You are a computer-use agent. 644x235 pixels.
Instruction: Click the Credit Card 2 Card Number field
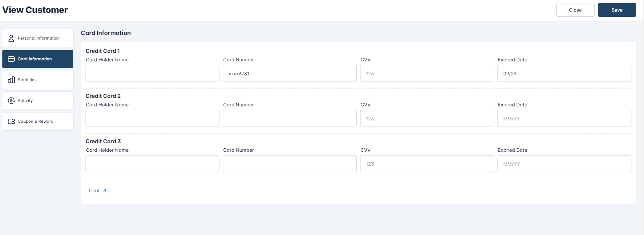coord(290,118)
